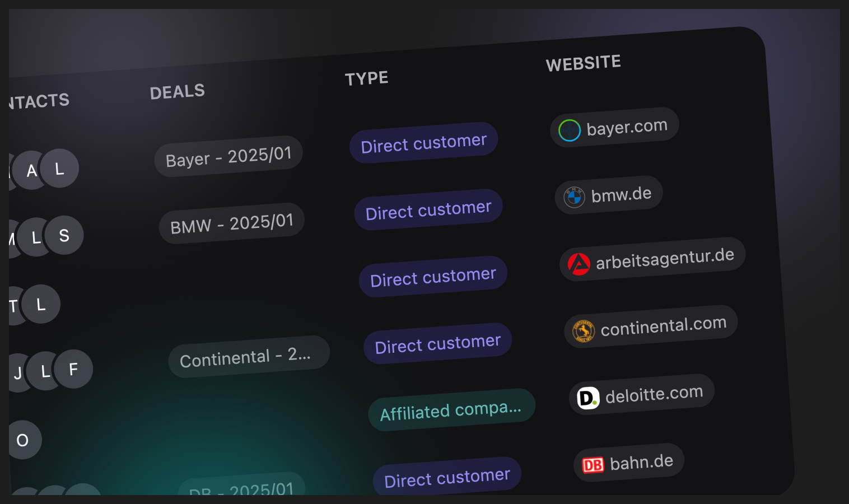Select 'Direct customer' tag in the arbeitsagentur.de row
The height and width of the screenshot is (504, 849).
coord(433,277)
